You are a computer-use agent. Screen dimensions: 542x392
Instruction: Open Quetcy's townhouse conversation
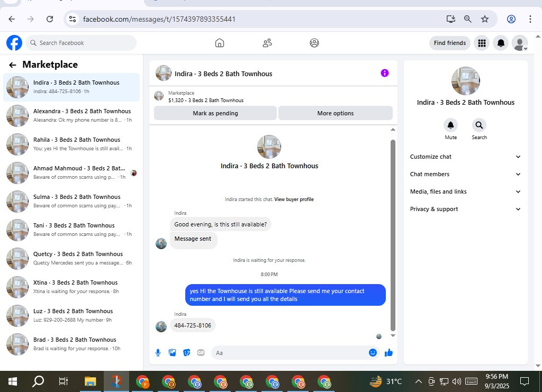pos(71,259)
